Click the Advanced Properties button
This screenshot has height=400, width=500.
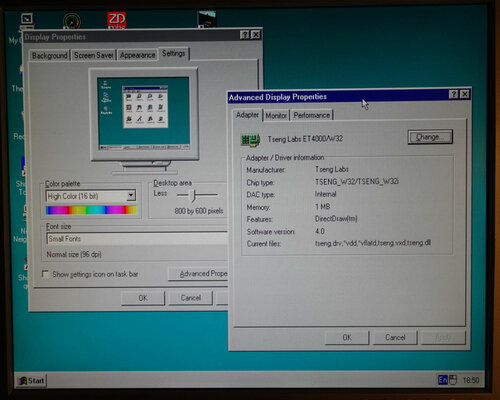(x=199, y=274)
